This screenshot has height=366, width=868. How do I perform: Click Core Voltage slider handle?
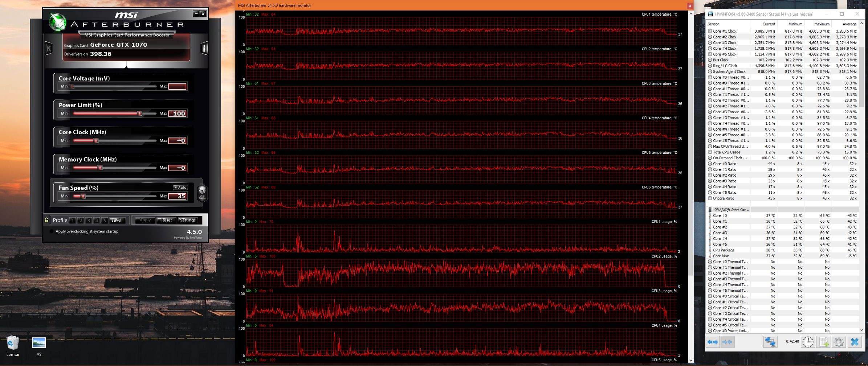tap(73, 86)
